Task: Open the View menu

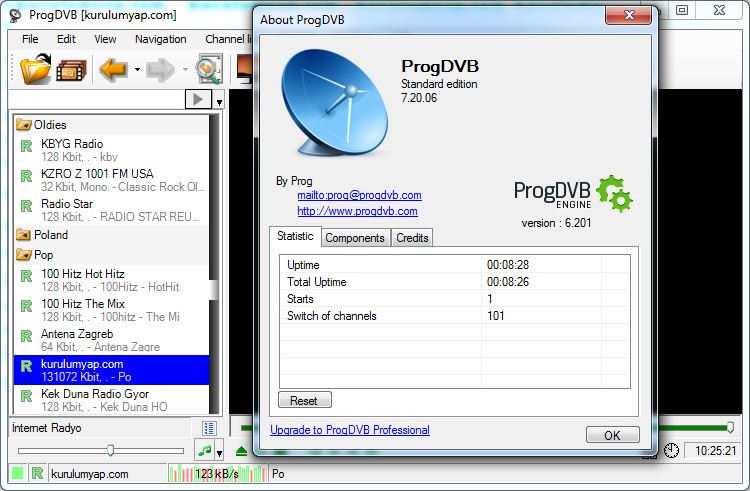Action: click(105, 39)
